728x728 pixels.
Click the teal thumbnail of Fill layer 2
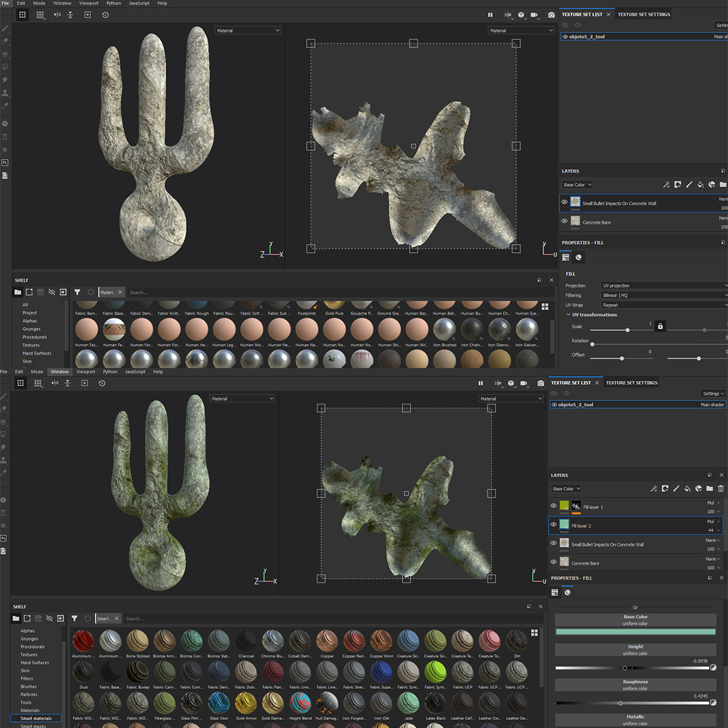point(564,524)
